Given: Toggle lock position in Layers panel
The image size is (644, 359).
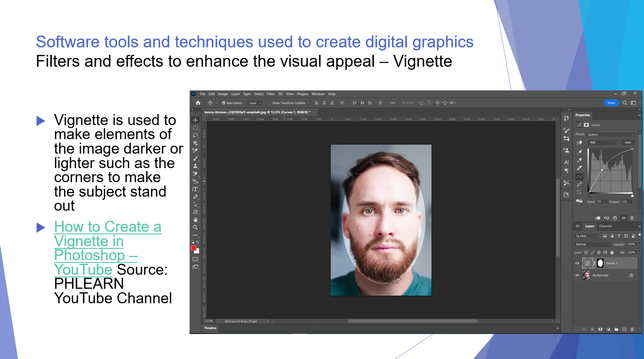Looking at the screenshot, I should click(599, 252).
